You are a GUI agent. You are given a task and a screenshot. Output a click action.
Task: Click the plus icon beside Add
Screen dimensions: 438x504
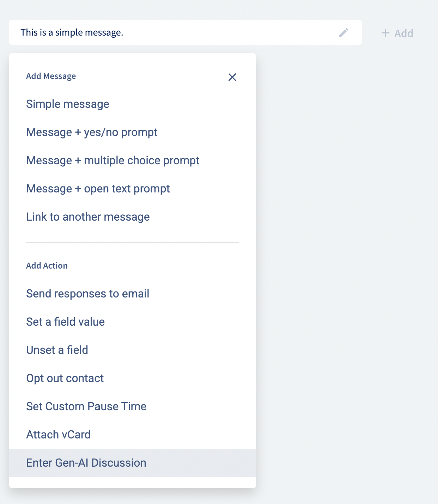[385, 33]
